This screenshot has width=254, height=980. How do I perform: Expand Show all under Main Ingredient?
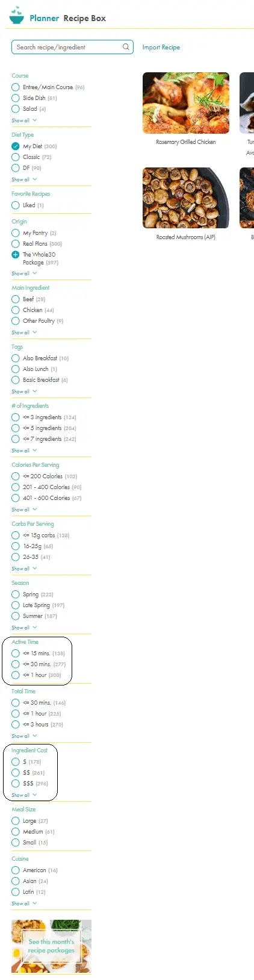tap(24, 332)
